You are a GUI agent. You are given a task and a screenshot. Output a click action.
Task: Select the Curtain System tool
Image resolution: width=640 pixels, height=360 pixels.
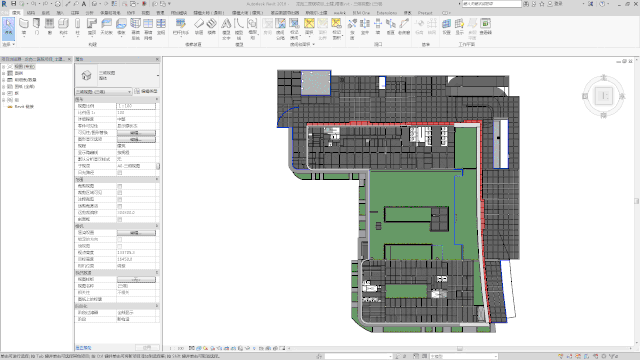[136, 29]
